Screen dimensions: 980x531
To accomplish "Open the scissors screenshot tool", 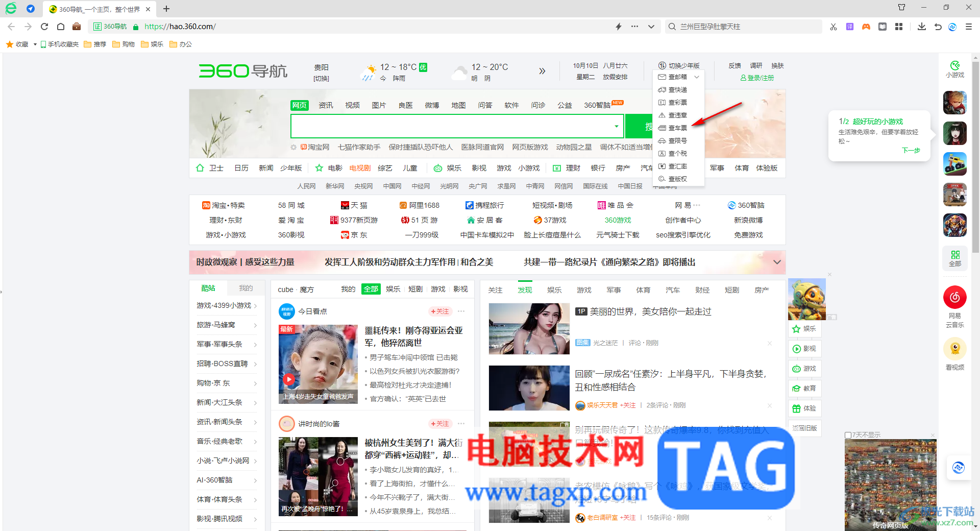I will click(x=834, y=27).
